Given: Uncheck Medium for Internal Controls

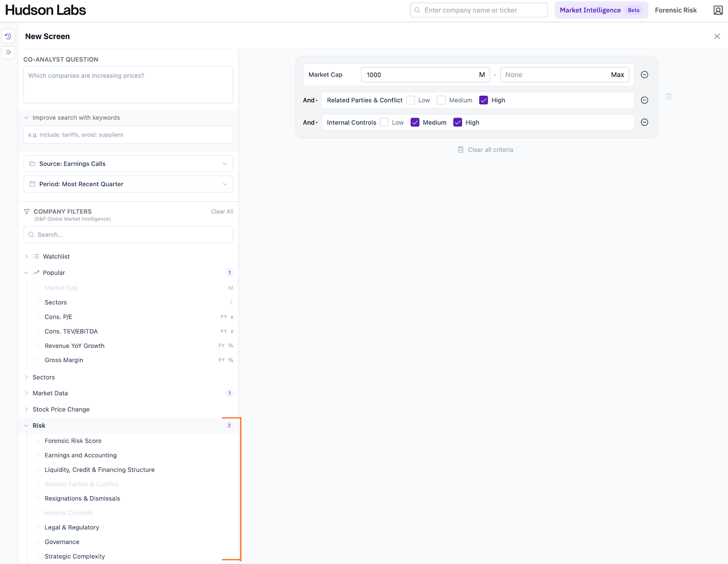Looking at the screenshot, I should [415, 122].
